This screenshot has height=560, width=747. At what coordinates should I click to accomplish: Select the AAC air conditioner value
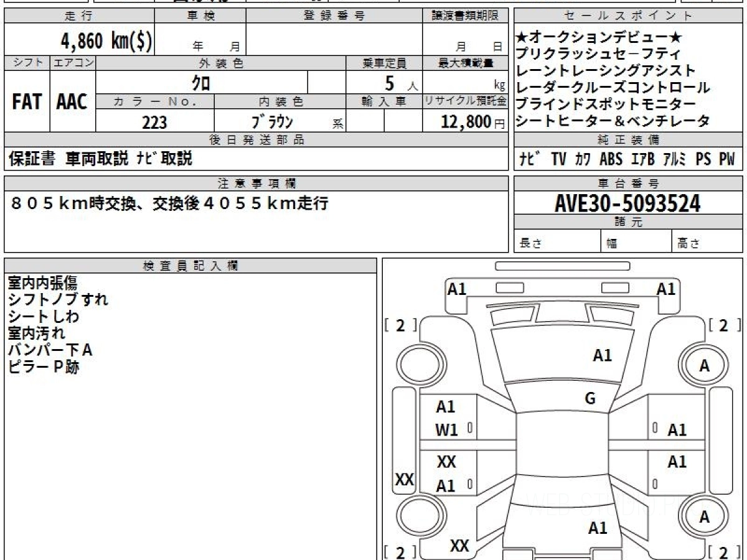pos(72,102)
